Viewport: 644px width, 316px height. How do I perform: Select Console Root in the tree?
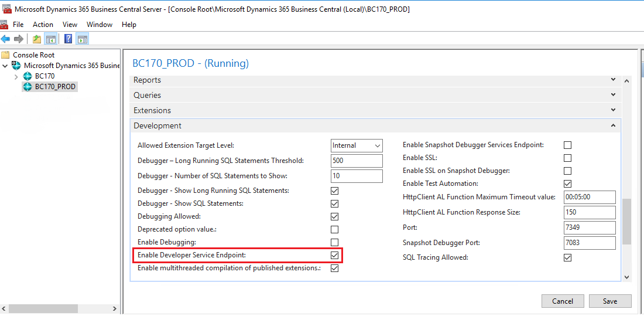(34, 55)
